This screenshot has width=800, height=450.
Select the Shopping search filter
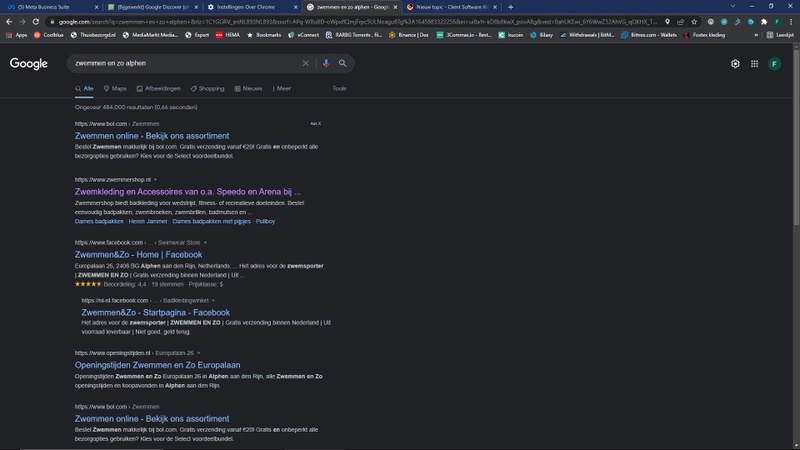click(x=207, y=89)
